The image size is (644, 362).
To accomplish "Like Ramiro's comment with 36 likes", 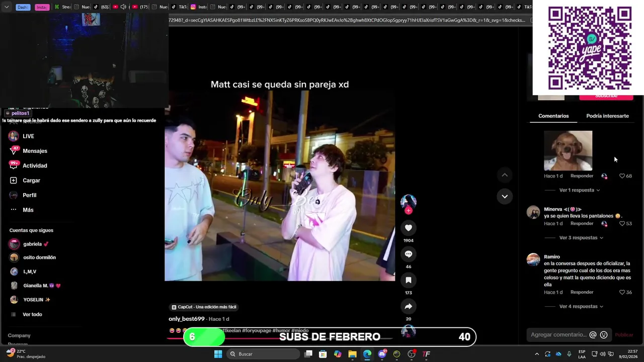I will 622,292.
